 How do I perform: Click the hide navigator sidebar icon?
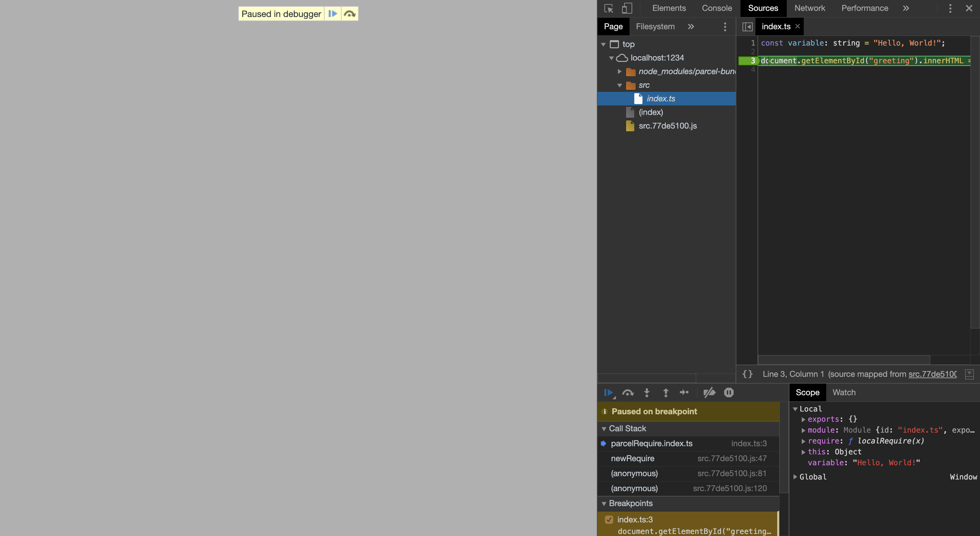coord(747,27)
